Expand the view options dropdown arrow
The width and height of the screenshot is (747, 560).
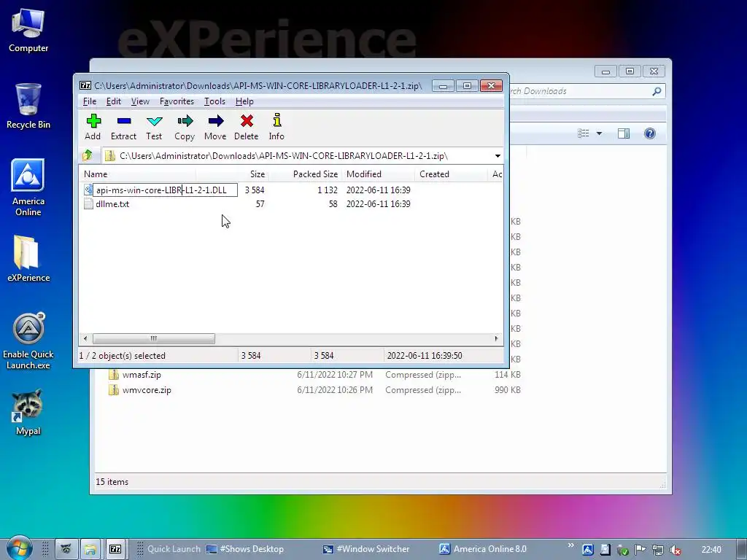click(x=599, y=133)
